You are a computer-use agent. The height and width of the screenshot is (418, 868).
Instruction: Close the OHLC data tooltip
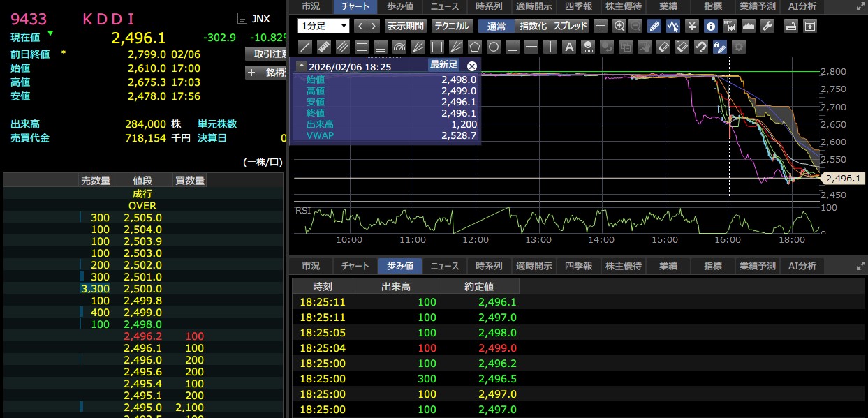tap(471, 66)
